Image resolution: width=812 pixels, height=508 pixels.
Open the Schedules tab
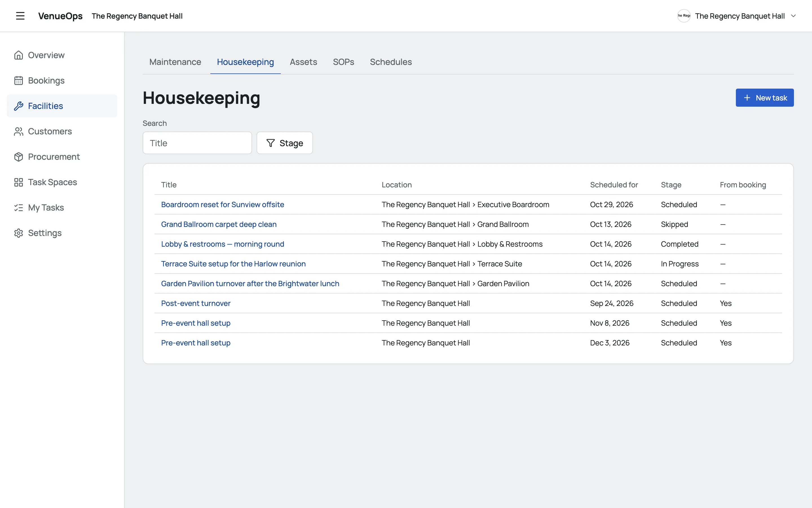pos(390,62)
